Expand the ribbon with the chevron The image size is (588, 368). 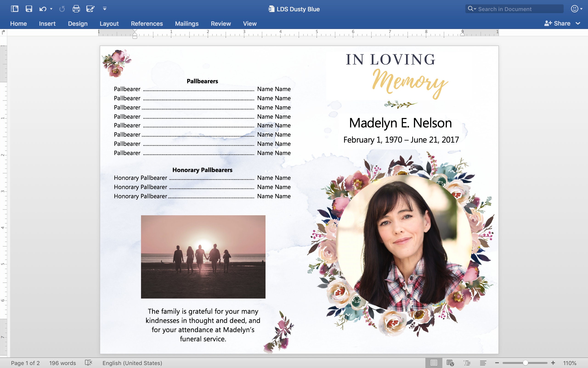(x=578, y=23)
